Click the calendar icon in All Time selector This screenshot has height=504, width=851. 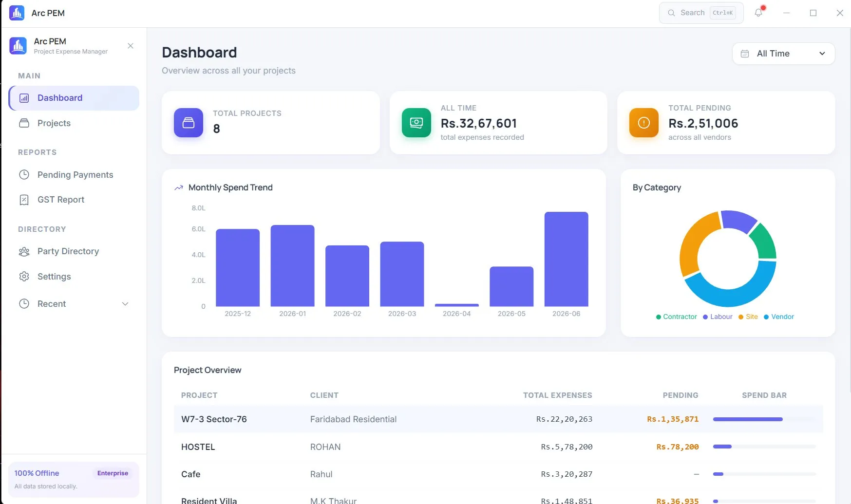tap(745, 54)
